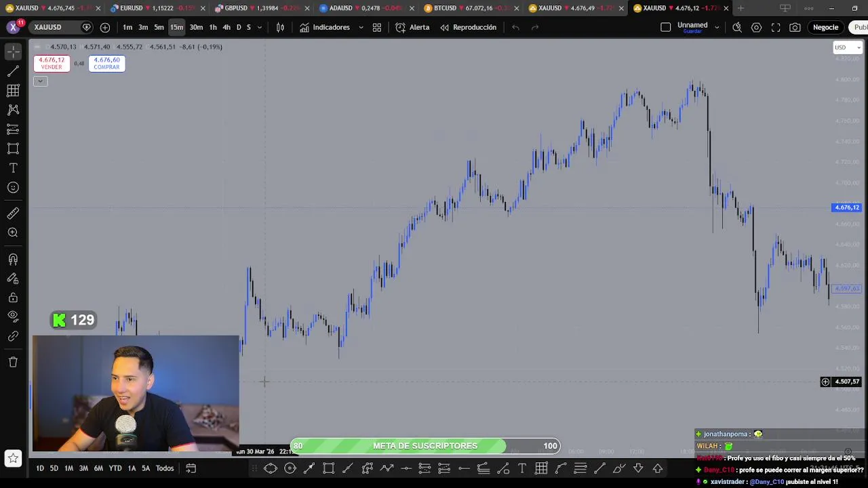Select the ruler measure tool
The height and width of the screenshot is (488, 868).
click(13, 213)
